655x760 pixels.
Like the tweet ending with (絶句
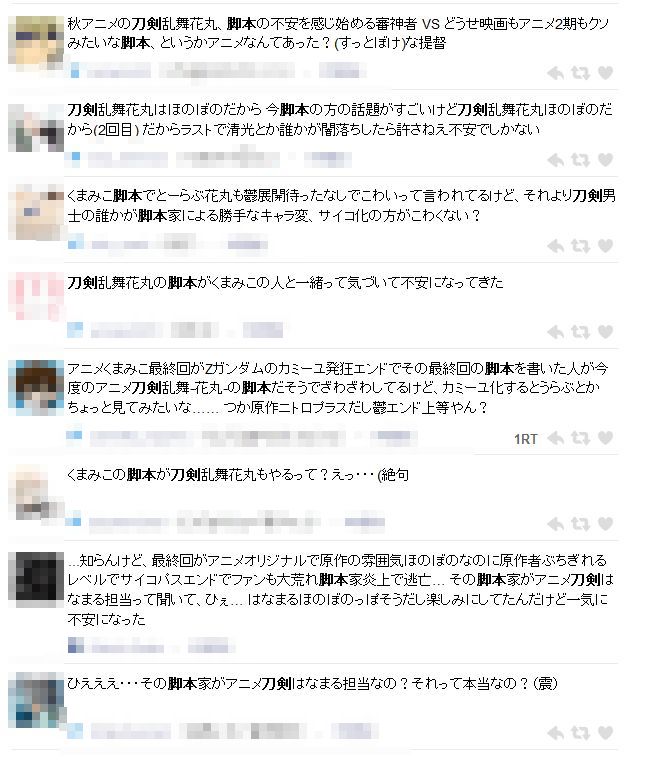click(x=605, y=523)
